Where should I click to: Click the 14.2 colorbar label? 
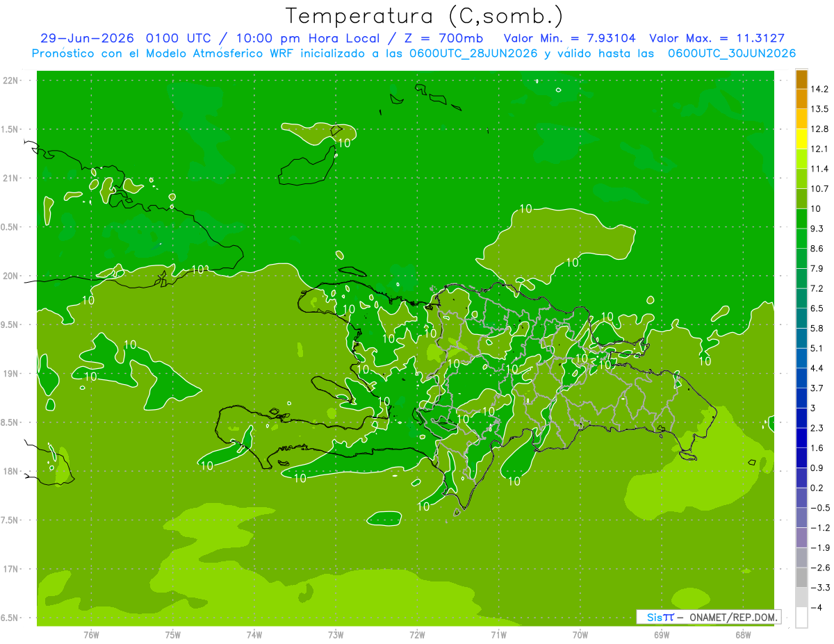(x=820, y=90)
